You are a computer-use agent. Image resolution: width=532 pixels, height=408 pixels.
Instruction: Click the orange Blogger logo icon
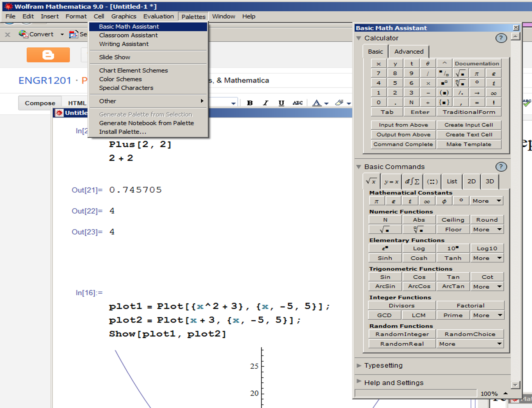48,55
